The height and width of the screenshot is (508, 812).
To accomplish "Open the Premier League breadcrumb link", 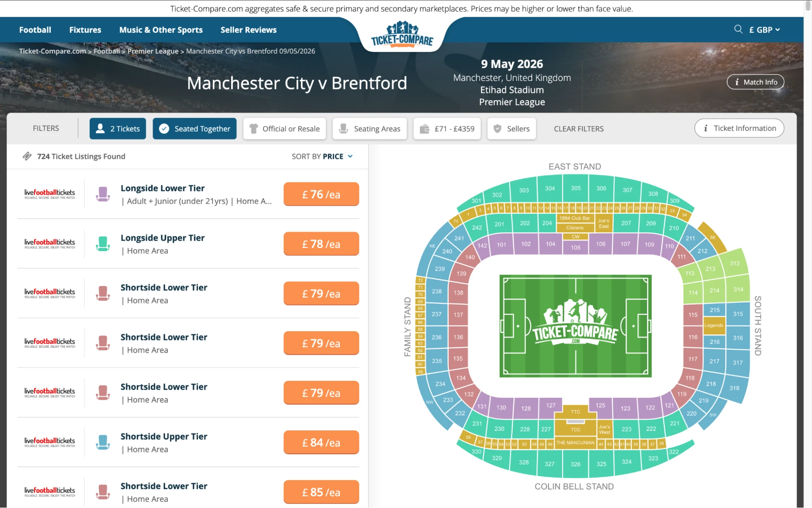I will 153,51.
